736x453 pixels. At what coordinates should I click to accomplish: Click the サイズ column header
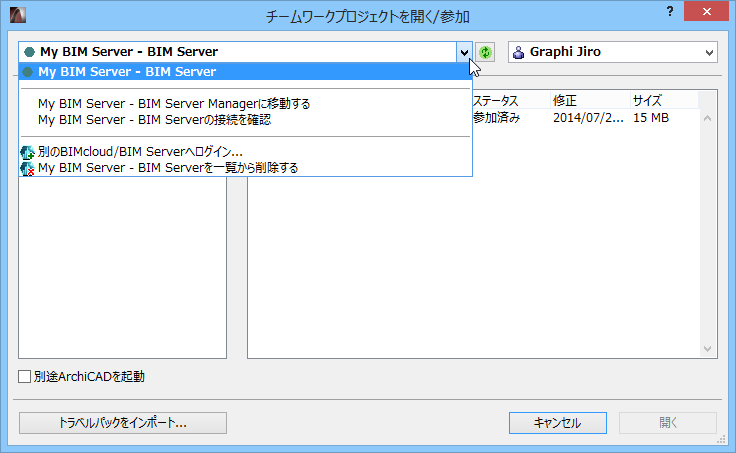click(664, 100)
